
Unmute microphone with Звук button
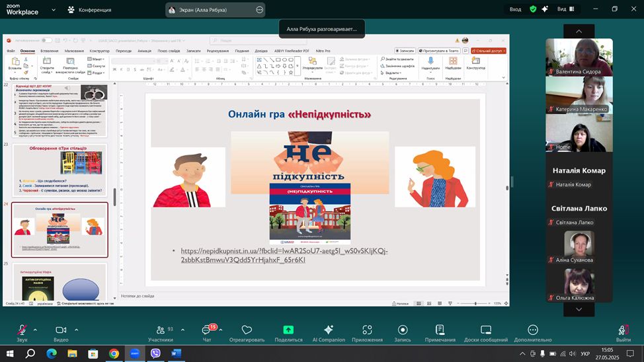coord(22,330)
